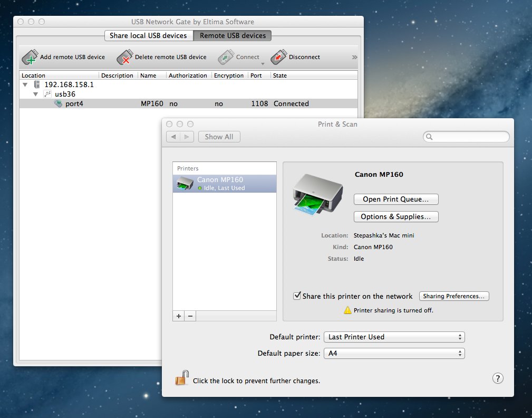Go back in Print & Scan preferences
The height and width of the screenshot is (418, 532).
click(173, 137)
